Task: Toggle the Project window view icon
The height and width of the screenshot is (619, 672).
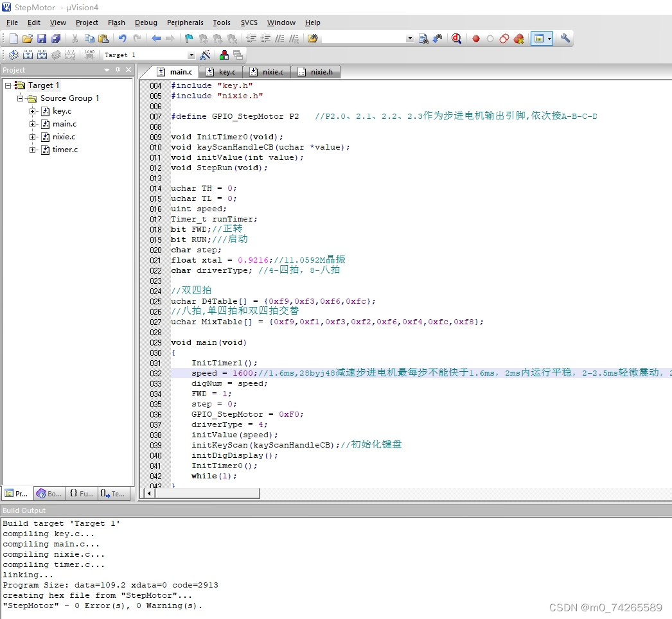Action: click(x=539, y=39)
